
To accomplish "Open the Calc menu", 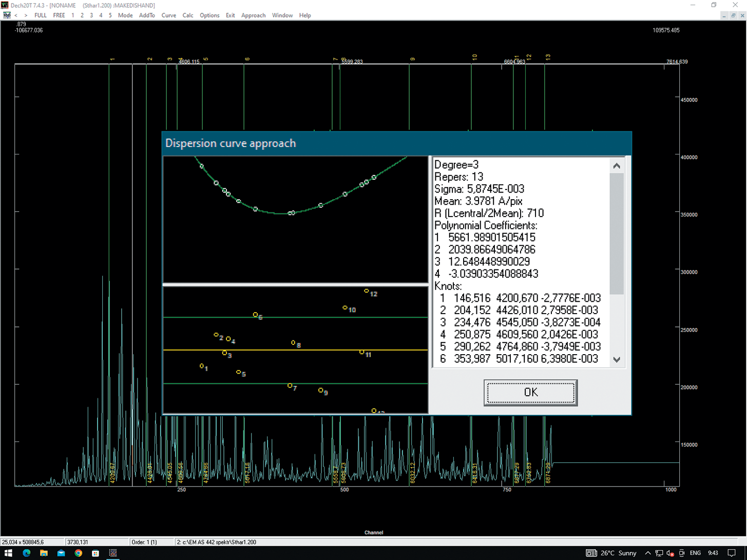I will pos(188,15).
